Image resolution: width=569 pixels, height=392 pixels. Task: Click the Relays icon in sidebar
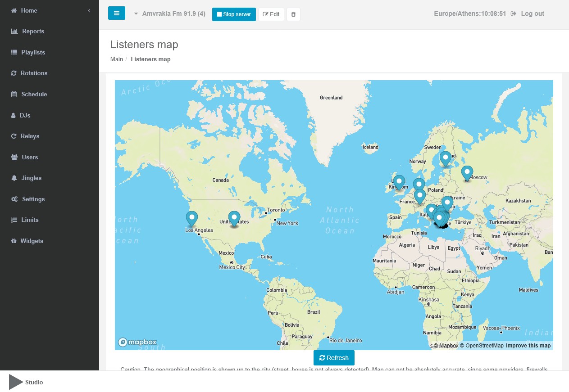tap(14, 136)
